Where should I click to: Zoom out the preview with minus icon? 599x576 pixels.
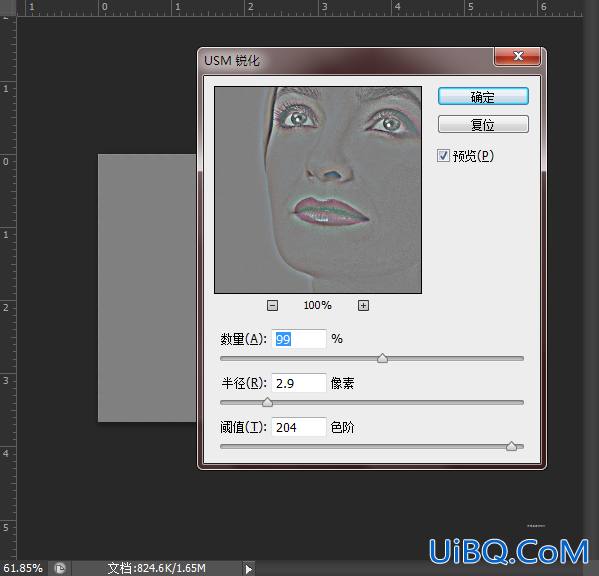pos(272,306)
